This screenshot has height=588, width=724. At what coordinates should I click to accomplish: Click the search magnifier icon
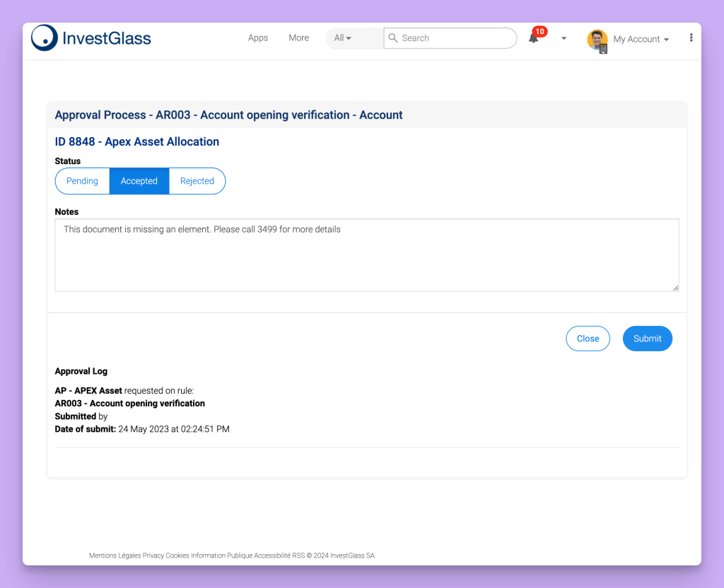[393, 38]
